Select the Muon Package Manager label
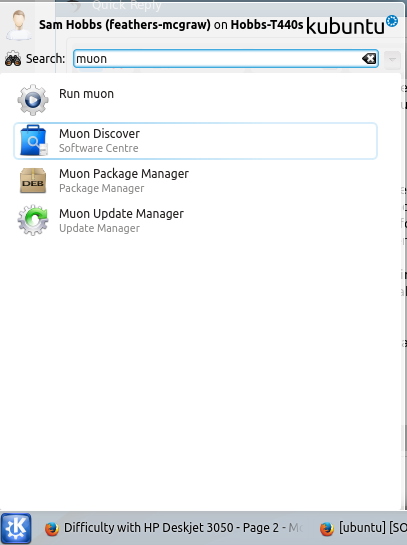Image resolution: width=407 pixels, height=545 pixels. click(x=124, y=174)
